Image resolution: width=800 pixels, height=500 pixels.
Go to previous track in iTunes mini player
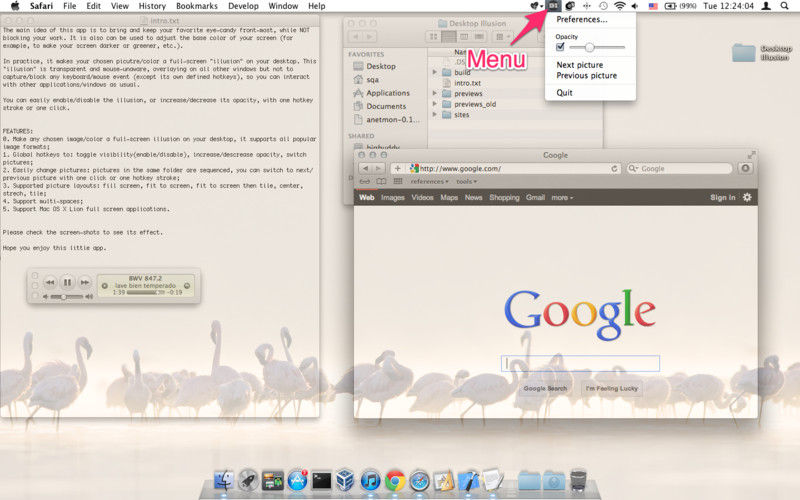pos(50,282)
